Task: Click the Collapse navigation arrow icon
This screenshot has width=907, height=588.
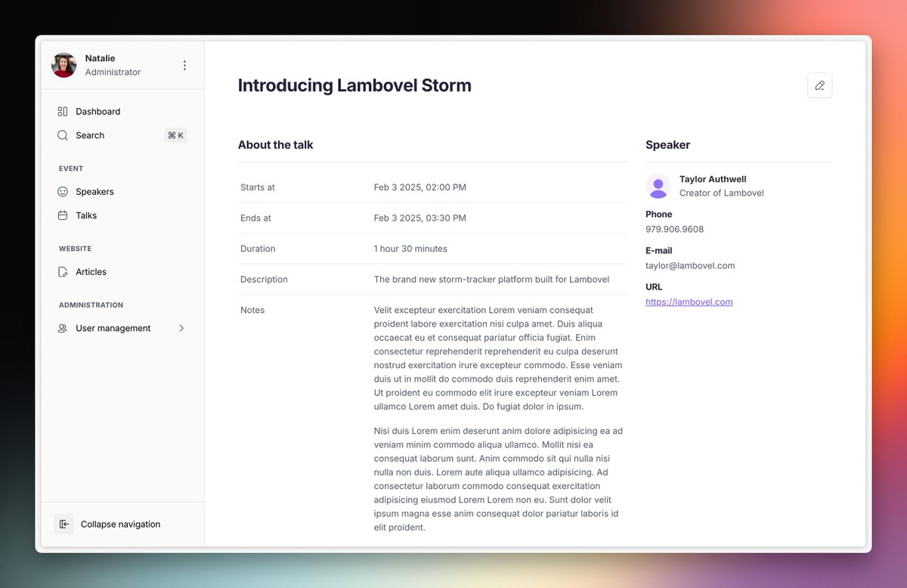Action: click(x=64, y=524)
